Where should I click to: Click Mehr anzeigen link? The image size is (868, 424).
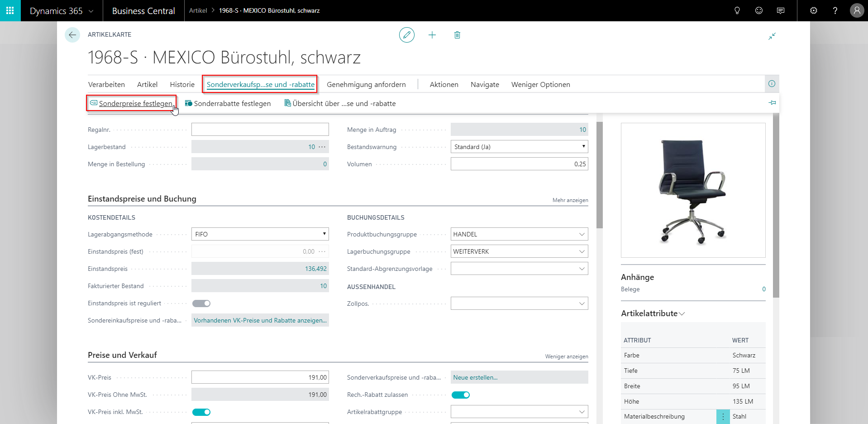click(x=570, y=200)
